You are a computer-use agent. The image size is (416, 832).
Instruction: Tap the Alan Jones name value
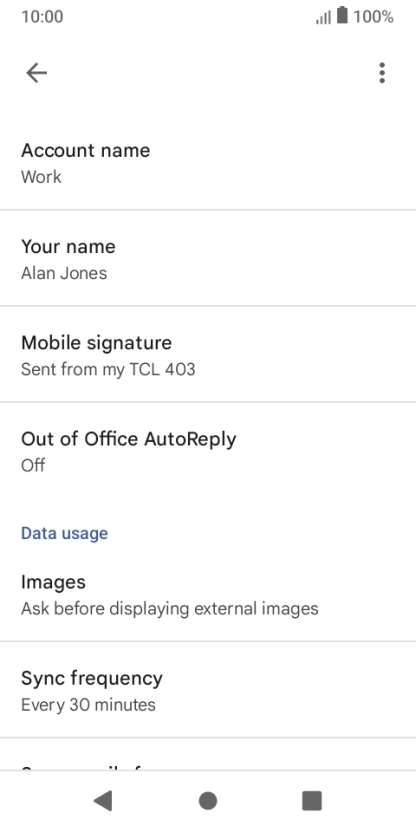[x=64, y=273]
